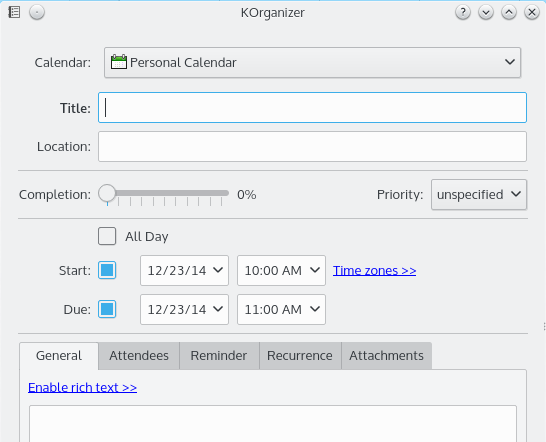Open the Start date 12/23/14 dropdown

pyautogui.click(x=184, y=270)
